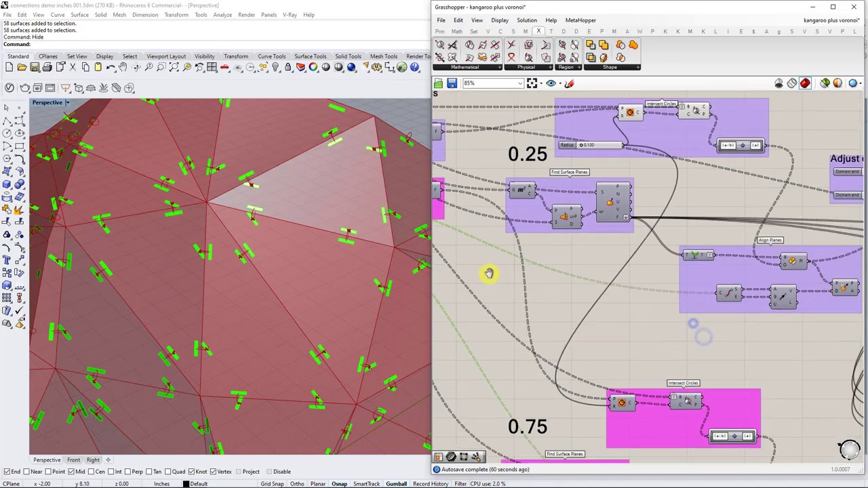The height and width of the screenshot is (488, 868).
Task: Switch to the Curve Tools toolbar tab
Action: [271, 56]
